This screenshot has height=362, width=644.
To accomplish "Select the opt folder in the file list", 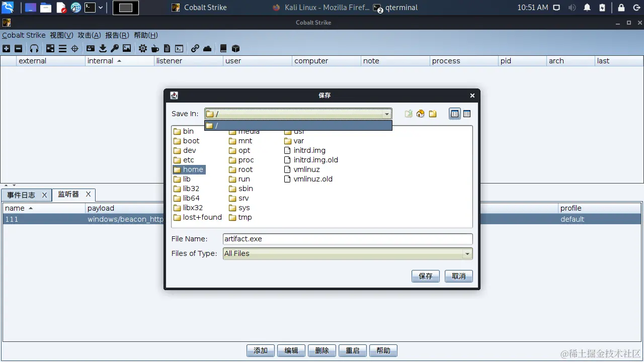I will pyautogui.click(x=239, y=150).
